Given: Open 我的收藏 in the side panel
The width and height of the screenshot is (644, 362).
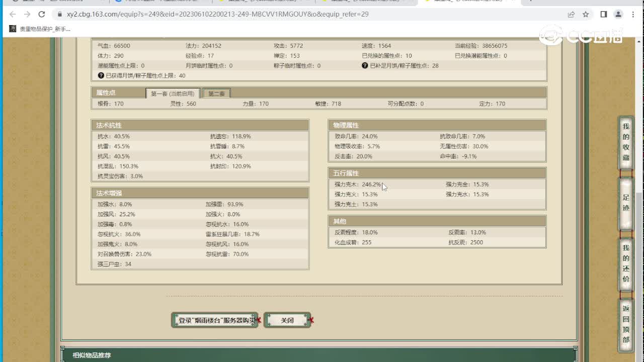Looking at the screenshot, I should point(626,142).
